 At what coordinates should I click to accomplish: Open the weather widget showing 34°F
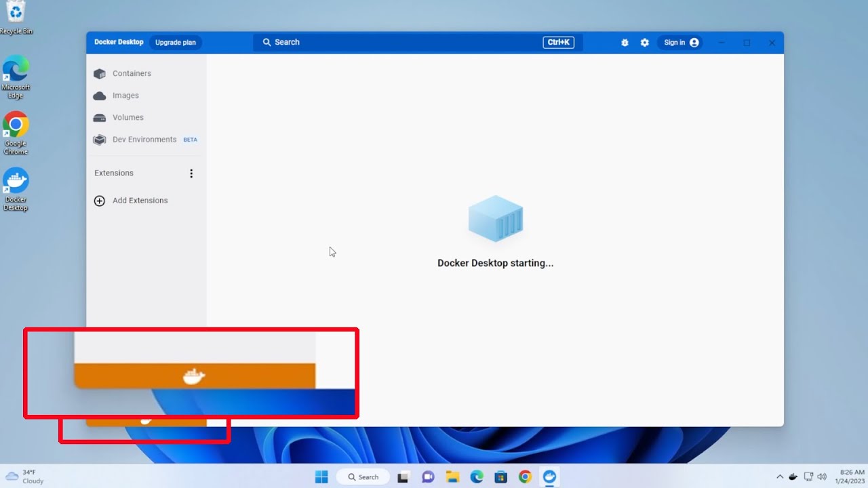[25, 476]
